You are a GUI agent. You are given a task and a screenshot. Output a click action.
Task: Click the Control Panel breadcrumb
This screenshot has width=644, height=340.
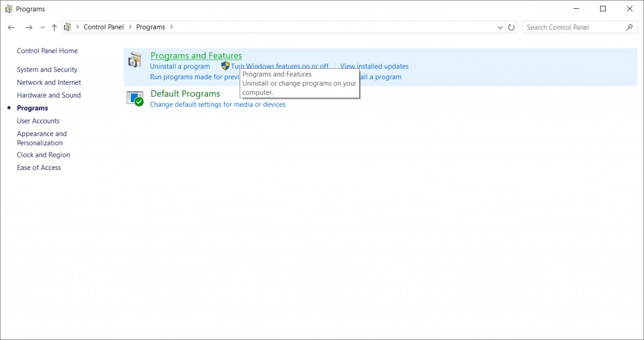tap(104, 27)
